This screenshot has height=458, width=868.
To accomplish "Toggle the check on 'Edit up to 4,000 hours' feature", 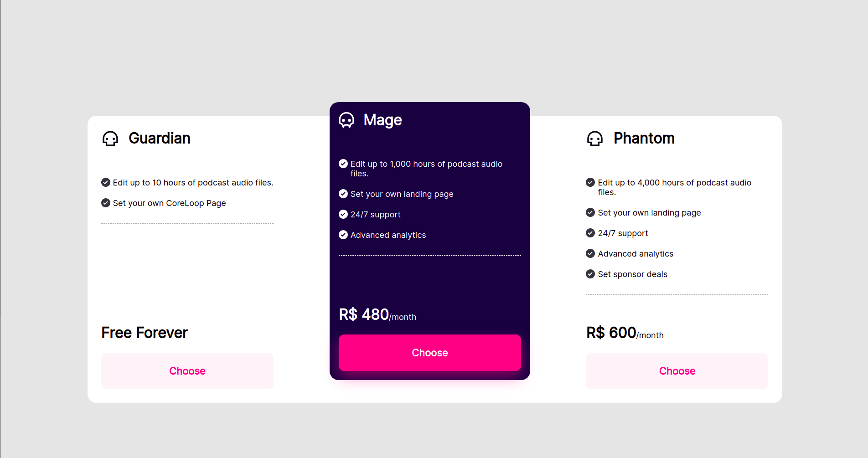I will coord(590,182).
